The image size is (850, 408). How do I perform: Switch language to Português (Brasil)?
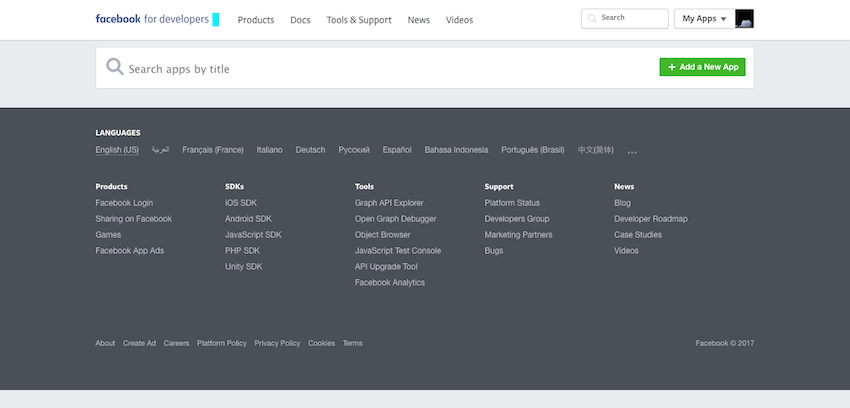533,150
